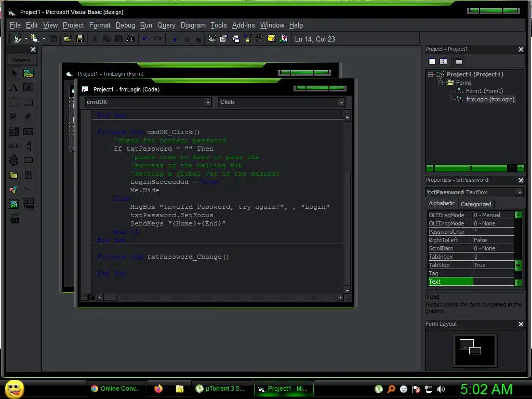Click the Online Conv... Chrome taskbar button

(x=116, y=389)
